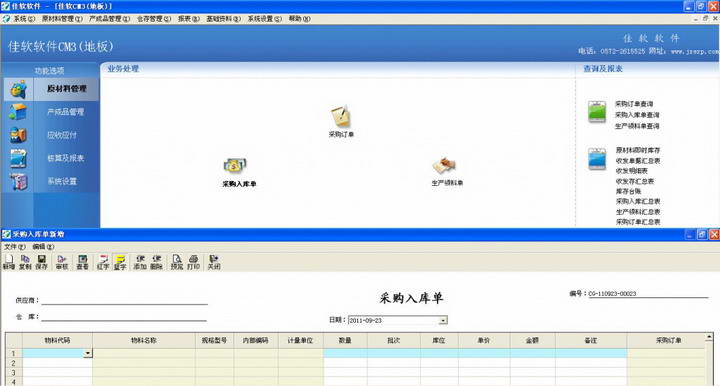
Task: Click the 保存 (save) toolbar icon
Action: [x=41, y=262]
